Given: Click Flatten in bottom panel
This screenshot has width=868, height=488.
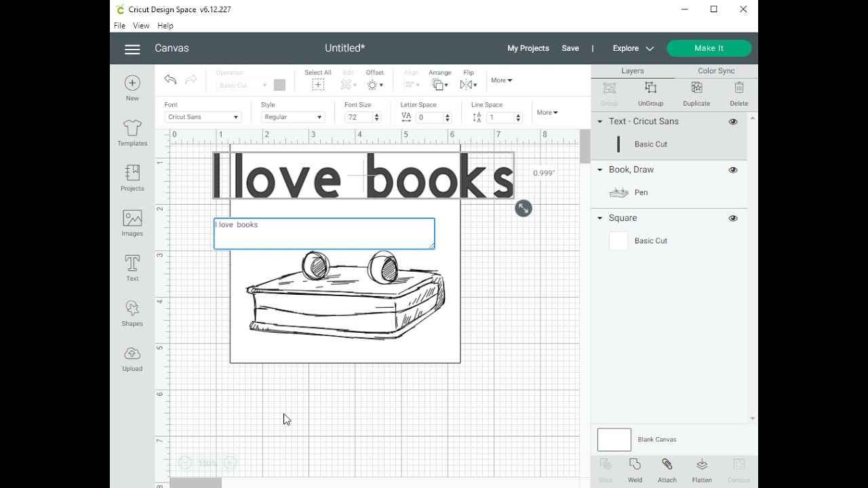Looking at the screenshot, I should point(702,471).
